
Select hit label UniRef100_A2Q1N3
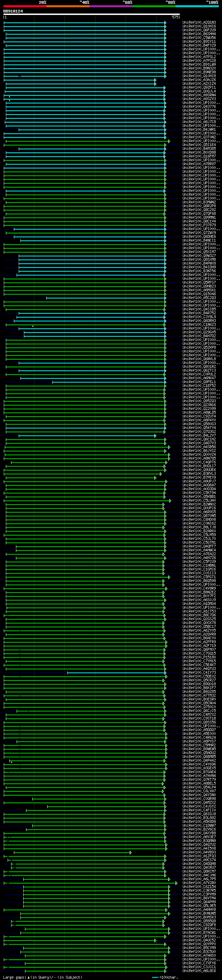[x=199, y=23]
